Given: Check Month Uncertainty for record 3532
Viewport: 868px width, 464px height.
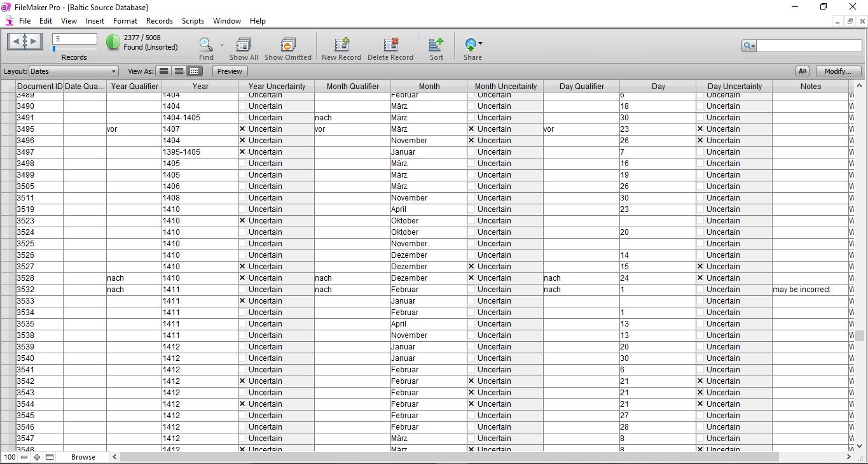Looking at the screenshot, I should coord(471,290).
